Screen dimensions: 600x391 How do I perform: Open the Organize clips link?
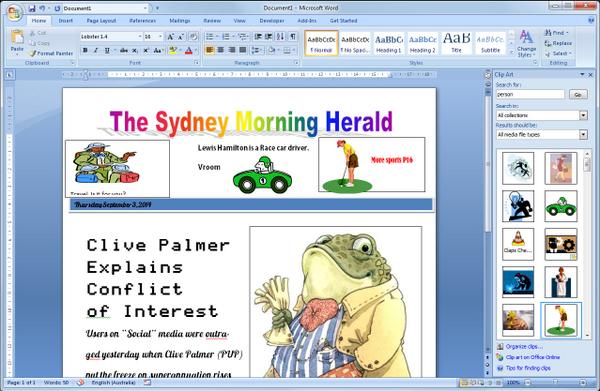click(523, 346)
